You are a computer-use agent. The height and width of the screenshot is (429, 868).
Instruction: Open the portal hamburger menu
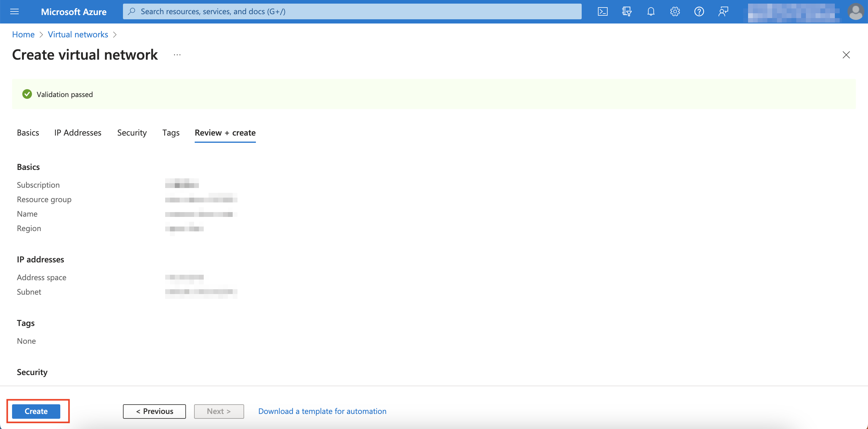14,11
